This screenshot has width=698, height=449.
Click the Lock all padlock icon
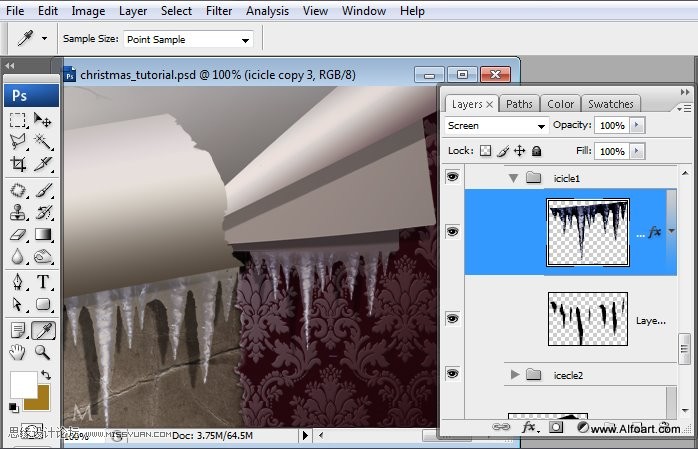pos(536,151)
